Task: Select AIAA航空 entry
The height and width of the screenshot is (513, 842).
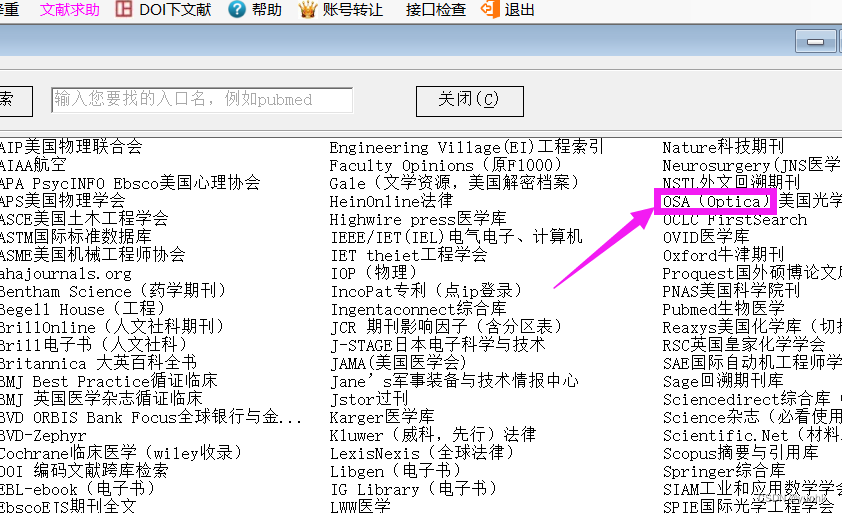Action: tap(33, 164)
